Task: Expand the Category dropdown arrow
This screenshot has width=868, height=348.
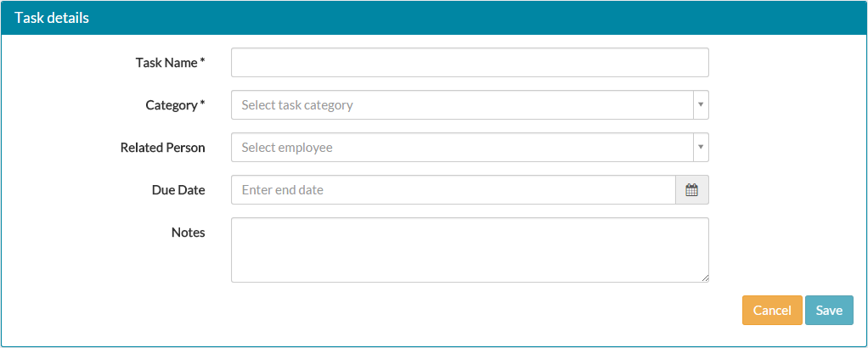Action: 700,105
